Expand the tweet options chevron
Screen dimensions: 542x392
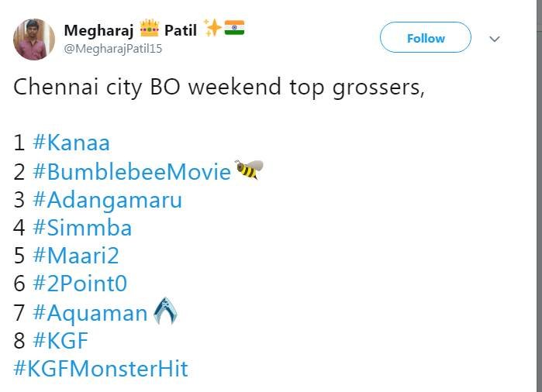(x=495, y=39)
